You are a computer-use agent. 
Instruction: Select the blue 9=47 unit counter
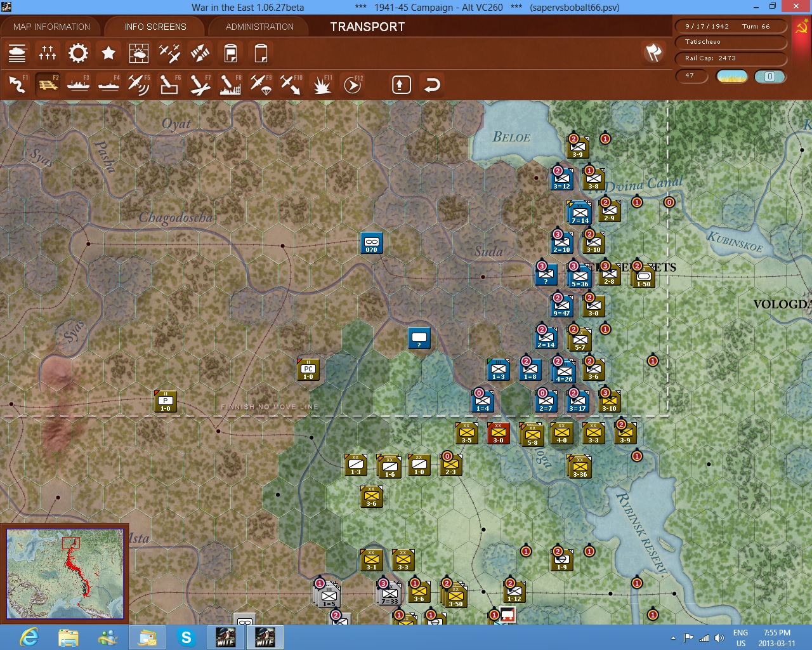pos(562,306)
